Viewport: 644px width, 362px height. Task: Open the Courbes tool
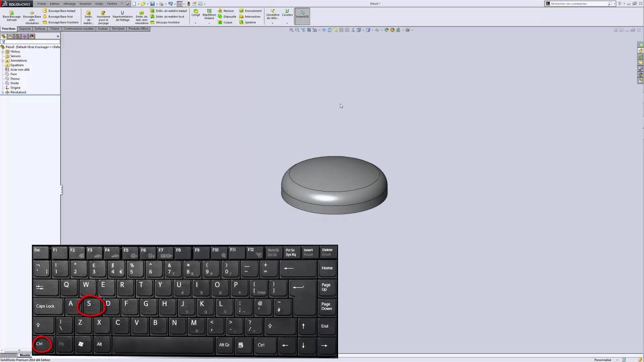[x=287, y=13]
